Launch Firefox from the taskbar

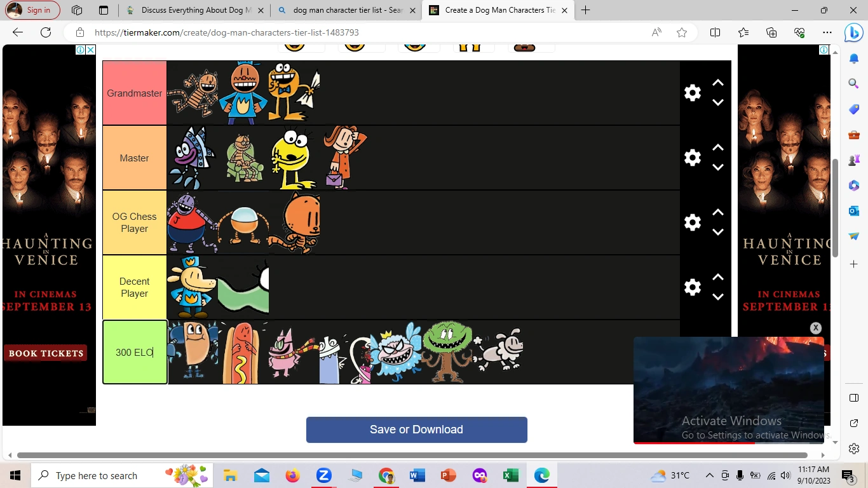(292, 475)
